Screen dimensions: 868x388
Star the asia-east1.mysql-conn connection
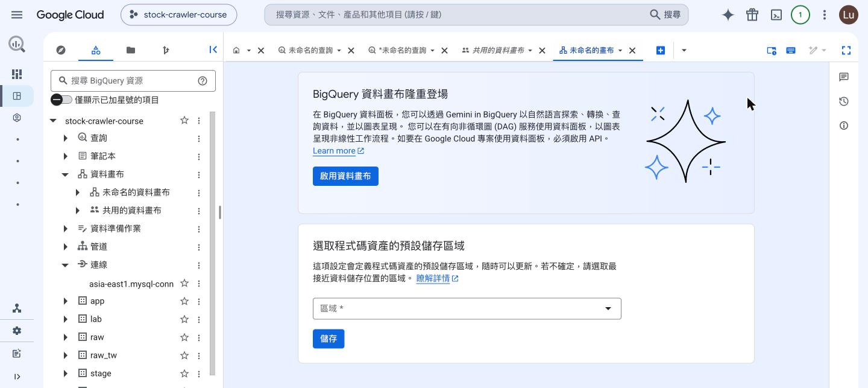(184, 283)
